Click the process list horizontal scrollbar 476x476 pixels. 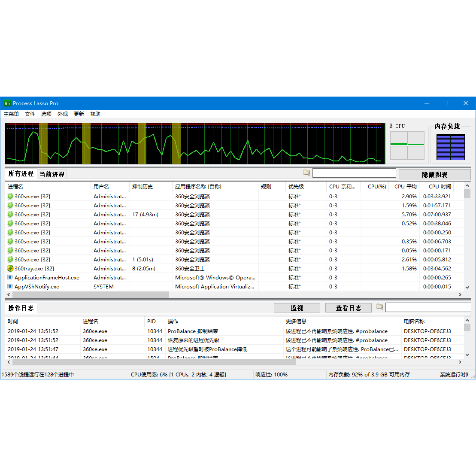[91, 295]
